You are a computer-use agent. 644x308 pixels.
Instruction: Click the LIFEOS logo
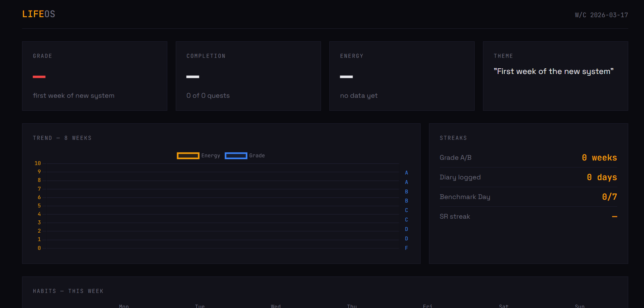pos(39,14)
